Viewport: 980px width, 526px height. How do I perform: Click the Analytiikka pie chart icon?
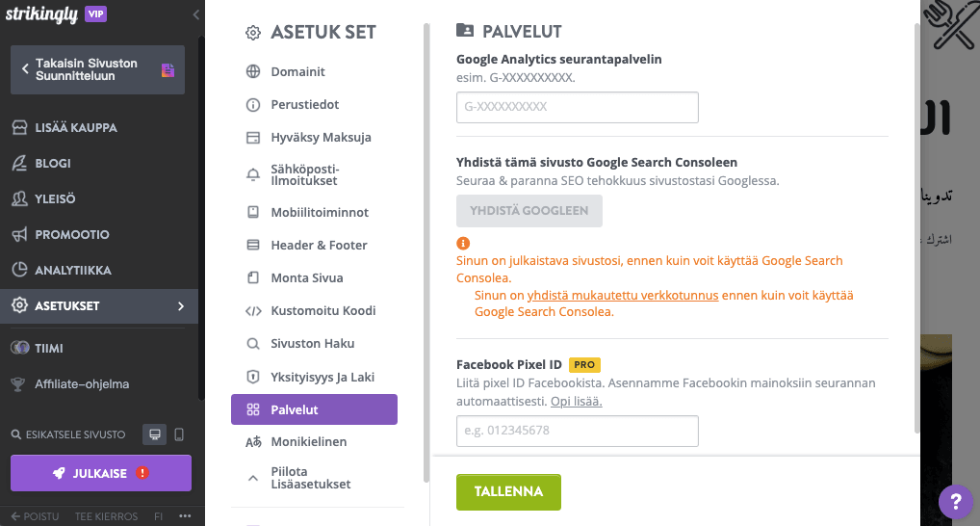(x=18, y=270)
